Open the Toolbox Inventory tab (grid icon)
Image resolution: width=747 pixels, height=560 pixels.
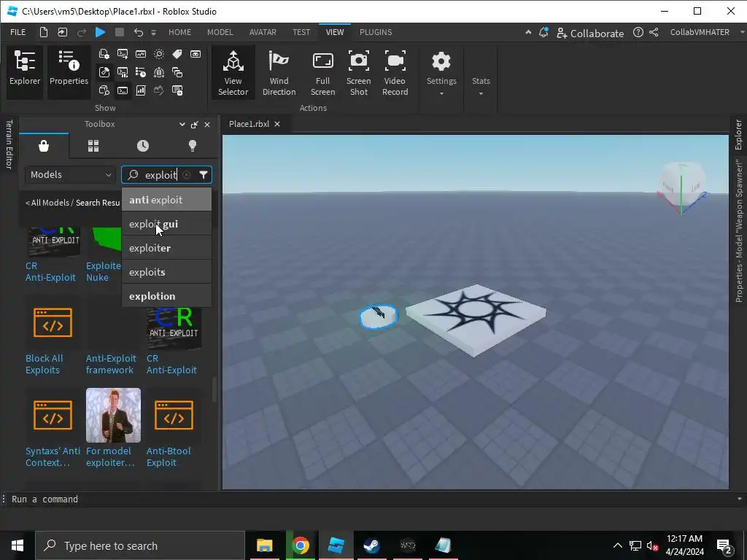coord(93,146)
